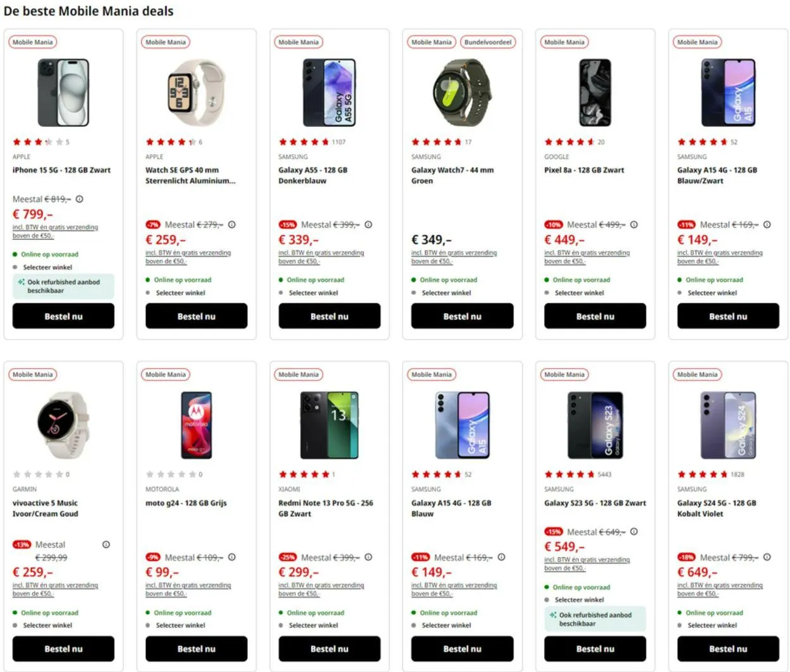Click info icon for Galaxy S23 price

(x=634, y=532)
